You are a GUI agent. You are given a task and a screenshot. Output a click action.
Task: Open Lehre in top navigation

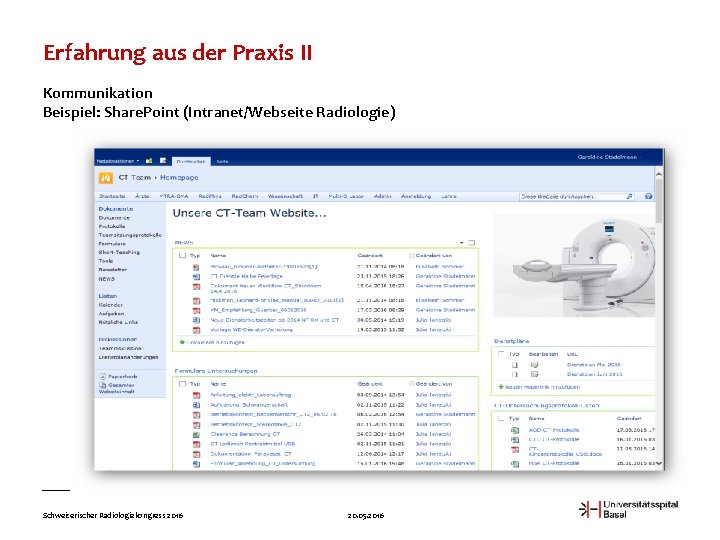tap(449, 196)
